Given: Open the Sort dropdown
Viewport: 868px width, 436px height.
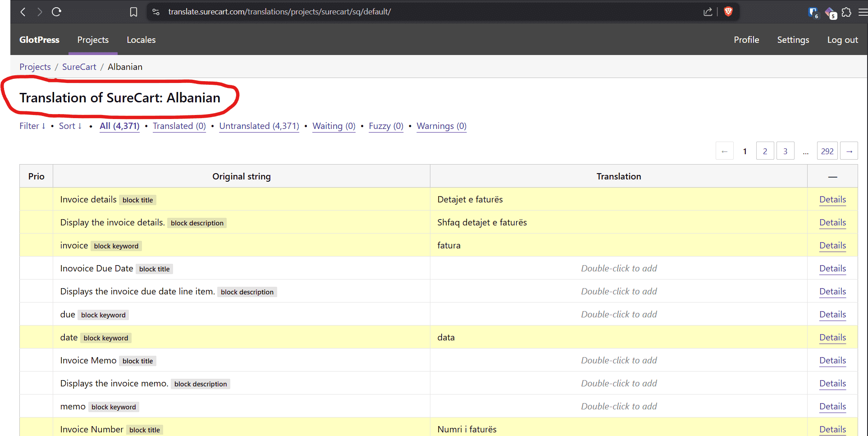Looking at the screenshot, I should coord(70,126).
